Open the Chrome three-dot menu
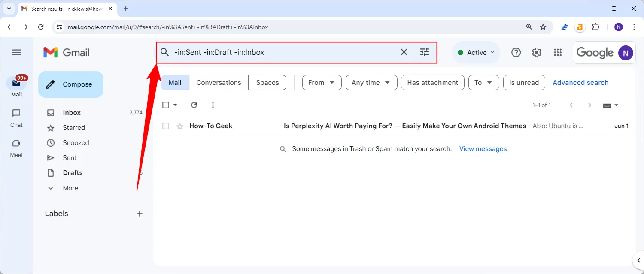 (x=634, y=27)
